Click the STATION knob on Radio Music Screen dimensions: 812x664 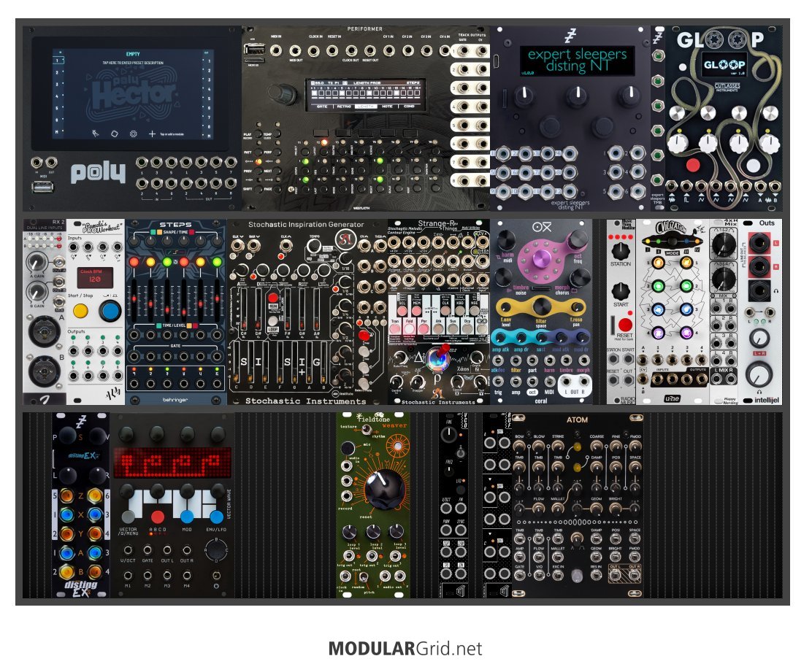pyautogui.click(x=621, y=250)
